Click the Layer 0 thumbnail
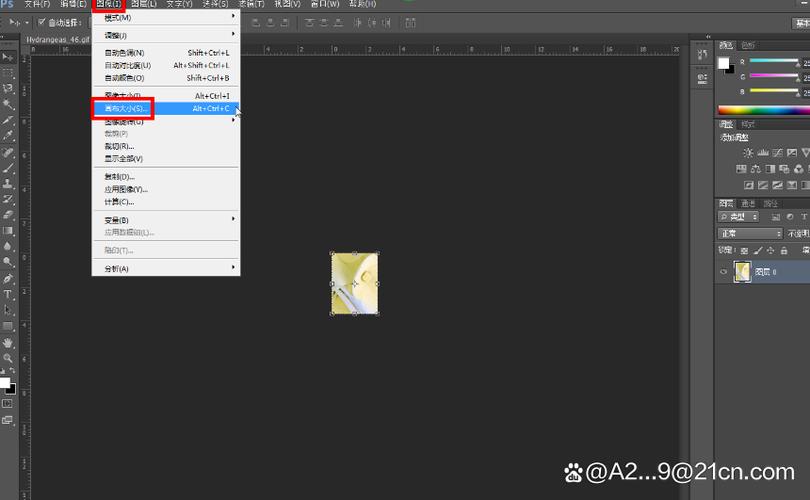810x500 pixels. point(742,272)
